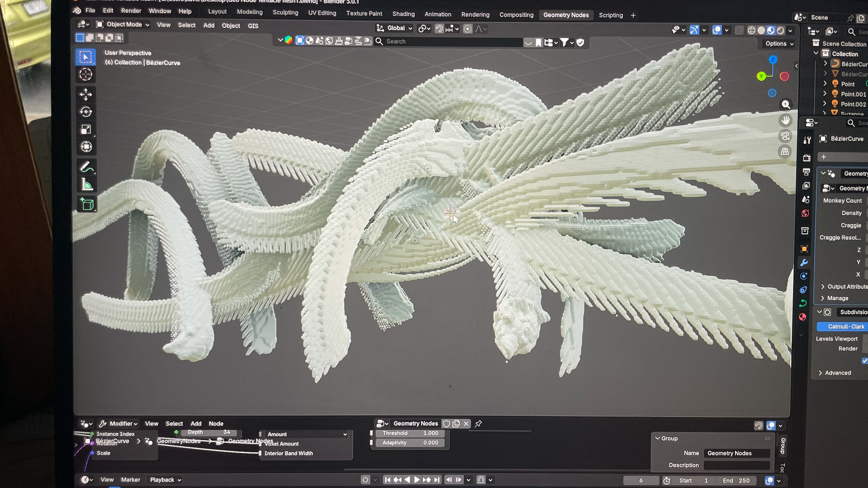The image size is (868, 488).
Task: Activate the 3D Cursor tool
Action: click(x=86, y=74)
